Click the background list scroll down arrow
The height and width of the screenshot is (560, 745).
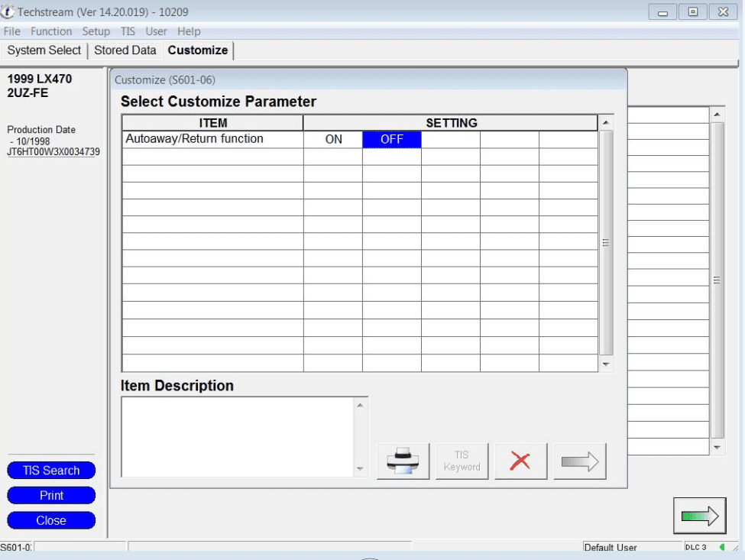coord(717,448)
